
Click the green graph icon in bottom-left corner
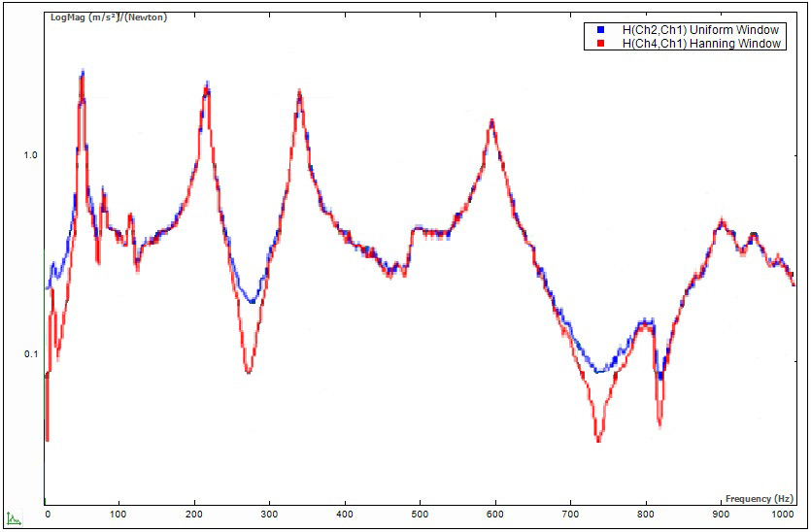coord(14,519)
